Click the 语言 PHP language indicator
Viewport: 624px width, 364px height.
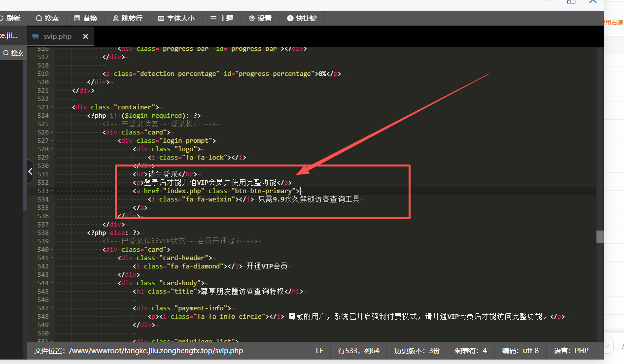click(571, 350)
